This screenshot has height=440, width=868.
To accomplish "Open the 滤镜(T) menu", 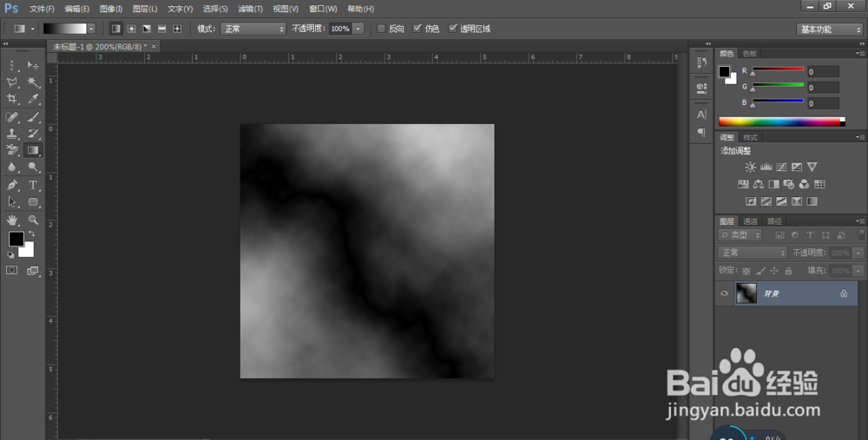I will click(x=250, y=9).
